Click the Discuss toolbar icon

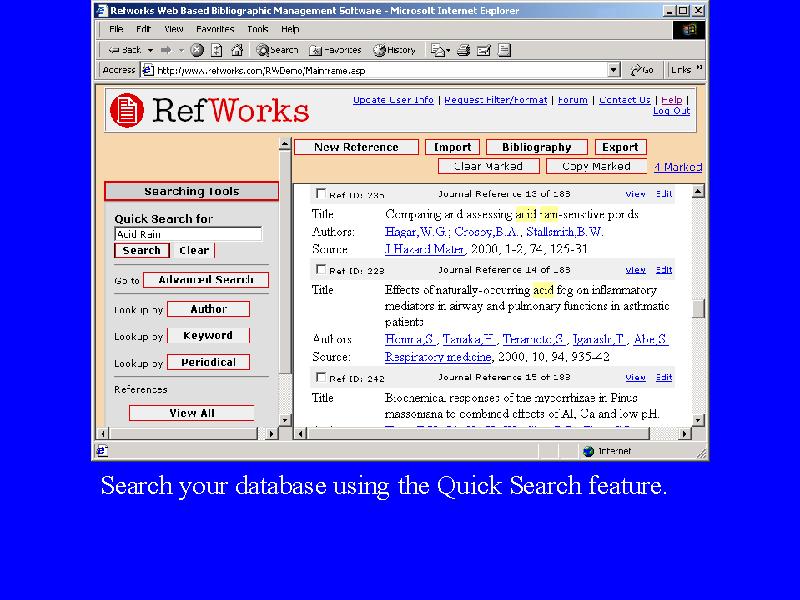pyautogui.click(x=504, y=50)
